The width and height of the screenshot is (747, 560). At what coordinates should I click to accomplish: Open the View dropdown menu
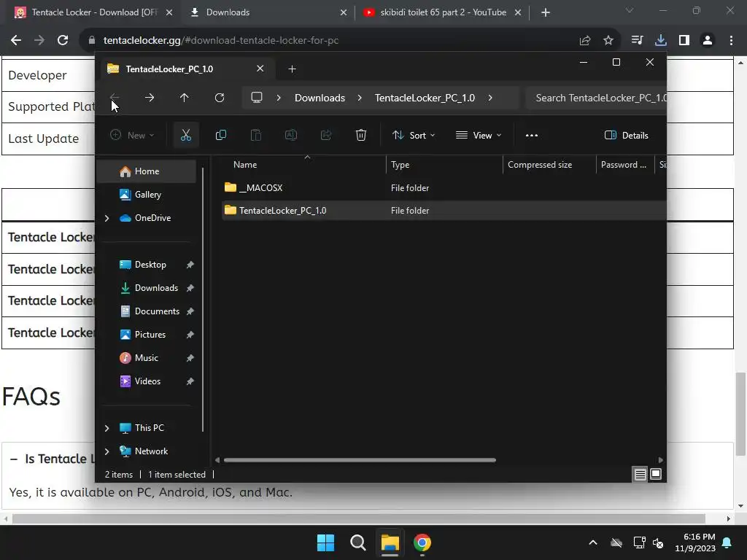click(479, 135)
